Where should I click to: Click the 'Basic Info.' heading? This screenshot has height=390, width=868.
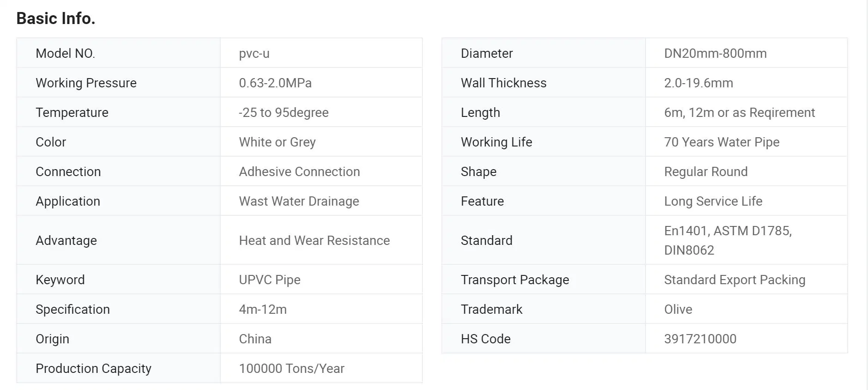click(56, 18)
